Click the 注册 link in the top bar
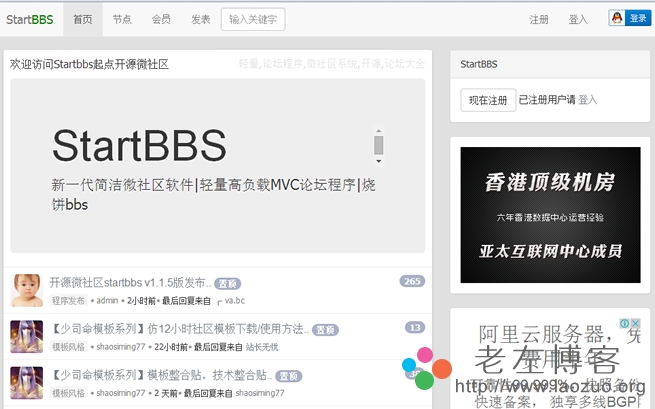The image size is (655, 409). [x=539, y=19]
